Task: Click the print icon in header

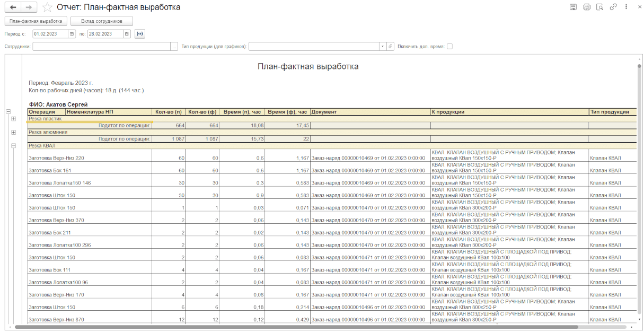Action: pyautogui.click(x=586, y=7)
